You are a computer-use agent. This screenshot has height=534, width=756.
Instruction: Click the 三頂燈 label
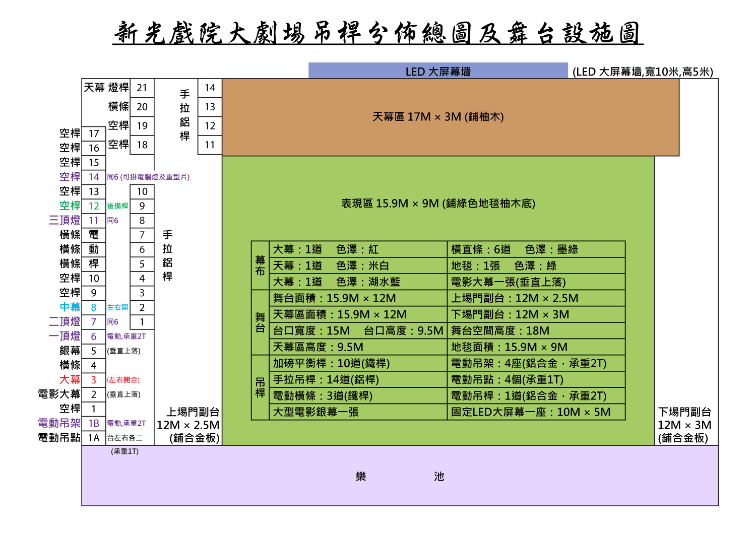(65, 220)
